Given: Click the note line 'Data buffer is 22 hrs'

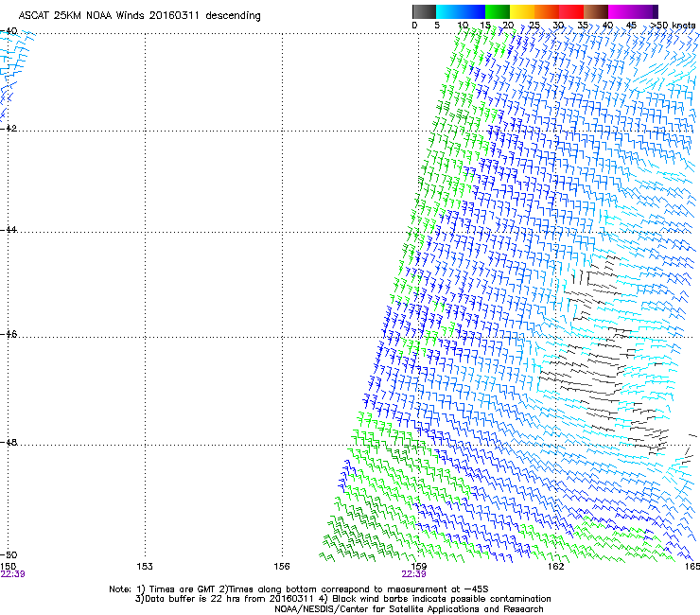Looking at the screenshot, I should tap(342, 599).
